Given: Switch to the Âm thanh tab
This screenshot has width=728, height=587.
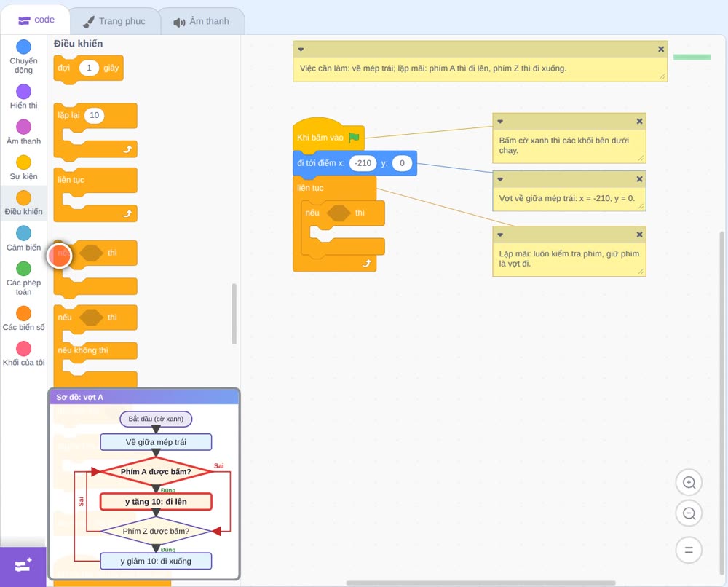Looking at the screenshot, I should coord(202,21).
